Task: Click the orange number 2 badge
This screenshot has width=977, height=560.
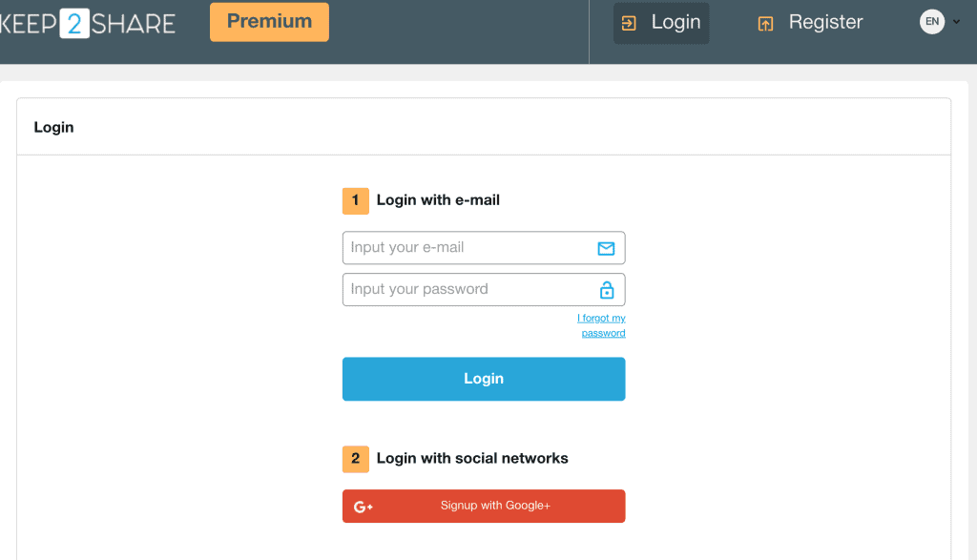Action: 355,459
